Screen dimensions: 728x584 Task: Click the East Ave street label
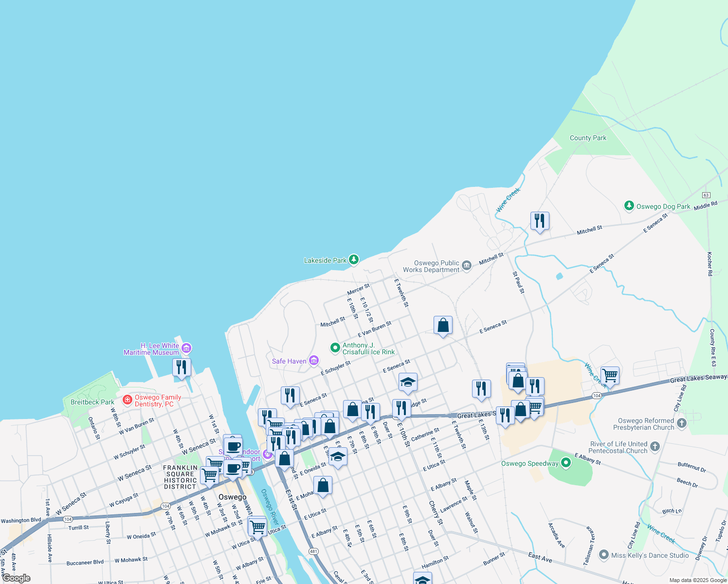(540, 557)
